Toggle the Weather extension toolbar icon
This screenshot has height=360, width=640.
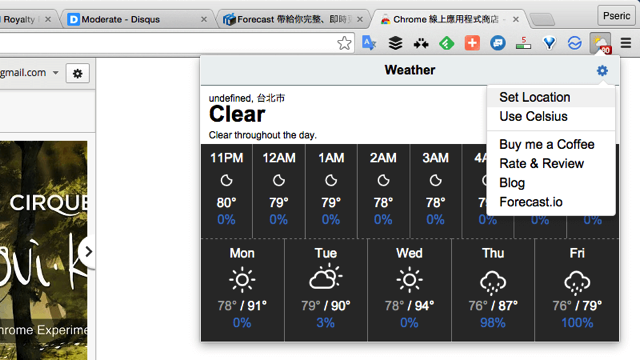[x=600, y=43]
